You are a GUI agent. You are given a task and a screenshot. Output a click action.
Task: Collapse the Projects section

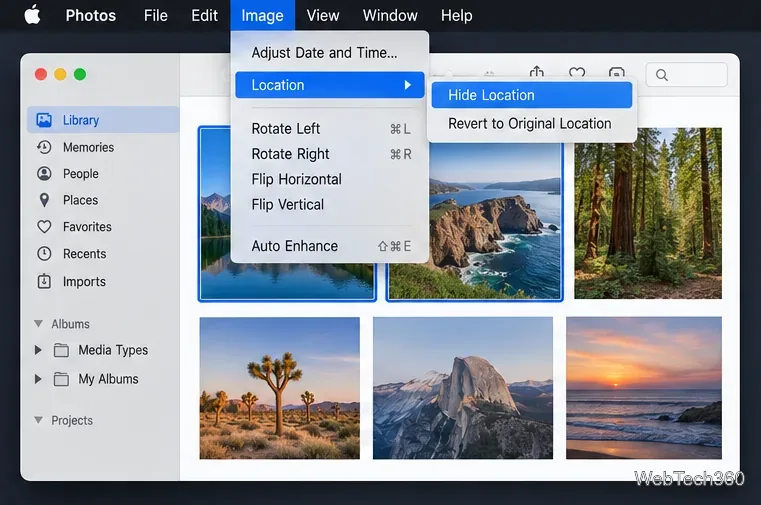click(x=38, y=420)
